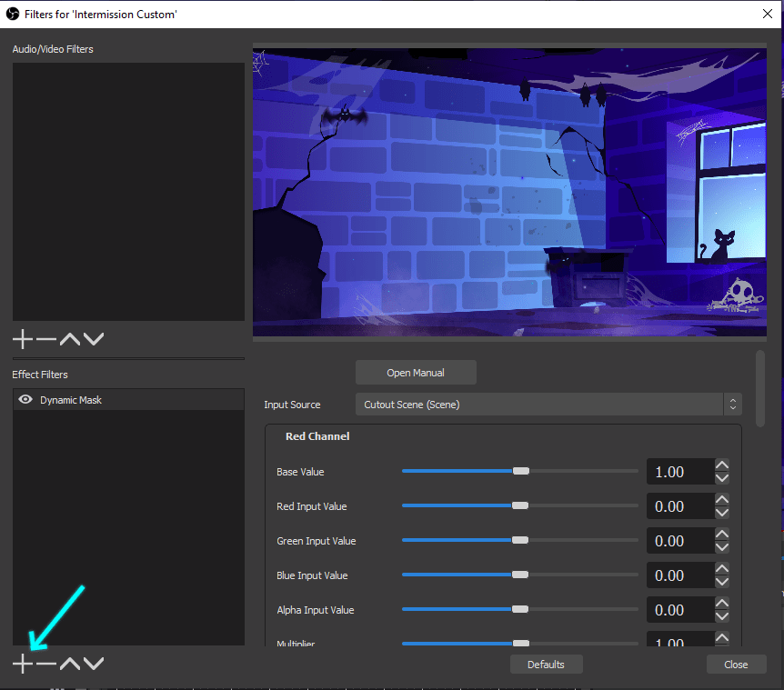Increase Blue Input Value with up arrow
Viewport: 784px width, 690px height.
(722, 568)
